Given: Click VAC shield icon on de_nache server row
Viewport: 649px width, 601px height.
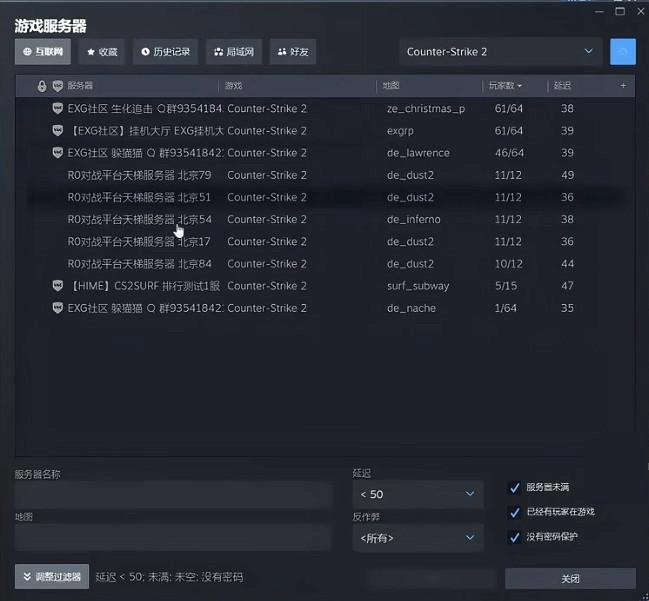Looking at the screenshot, I should 58,308.
